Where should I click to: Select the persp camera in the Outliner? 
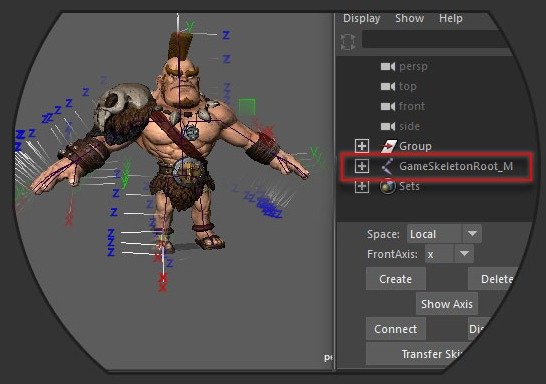413,66
